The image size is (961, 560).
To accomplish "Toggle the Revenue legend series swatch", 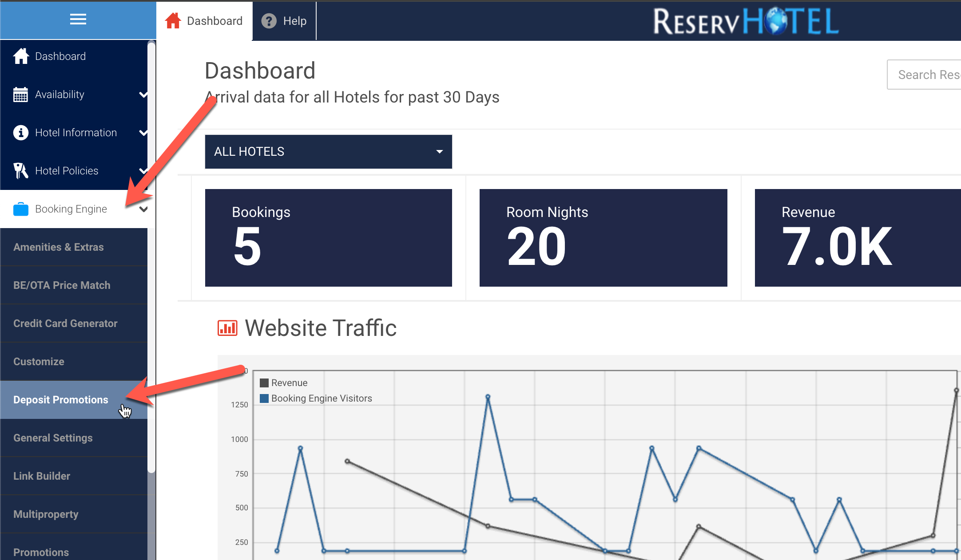I will (x=264, y=383).
